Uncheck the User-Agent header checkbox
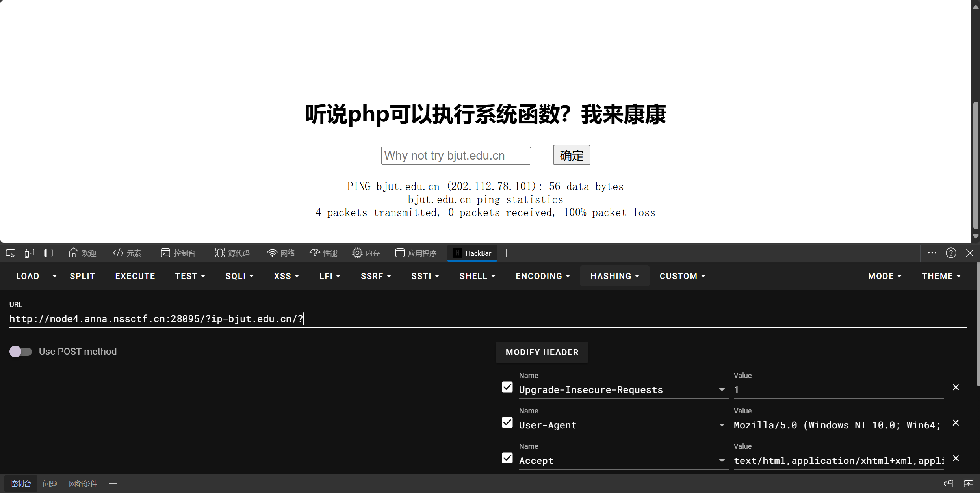This screenshot has width=980, height=493. point(507,423)
